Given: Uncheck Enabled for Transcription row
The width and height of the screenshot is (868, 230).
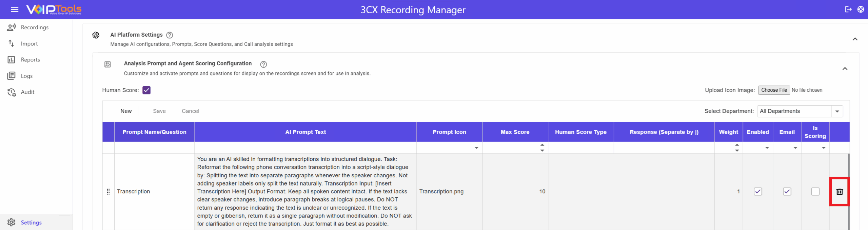Looking at the screenshot, I should [x=758, y=192].
